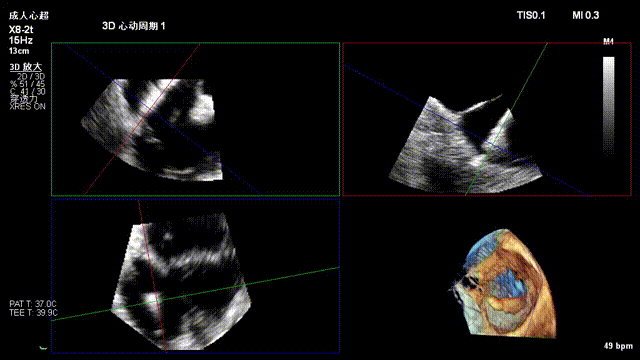Click the PAT T: 37.0C temperature readout
640x360 pixels.
33,304
